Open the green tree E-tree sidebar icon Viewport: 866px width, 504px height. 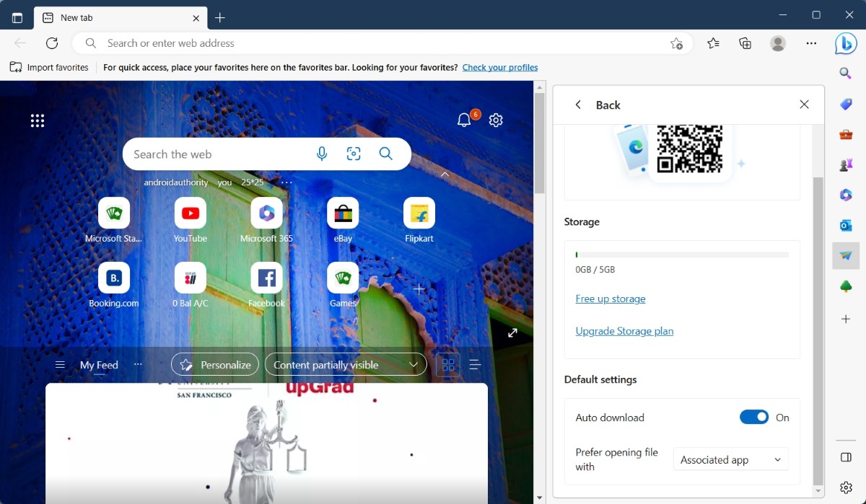pyautogui.click(x=846, y=287)
